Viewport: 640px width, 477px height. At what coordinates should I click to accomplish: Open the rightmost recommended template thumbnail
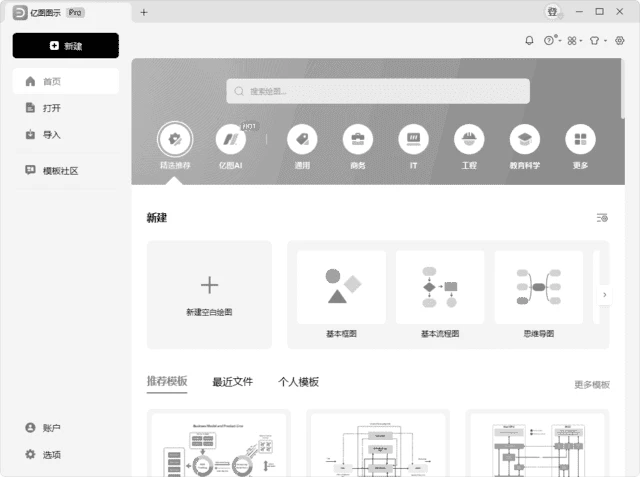537,444
